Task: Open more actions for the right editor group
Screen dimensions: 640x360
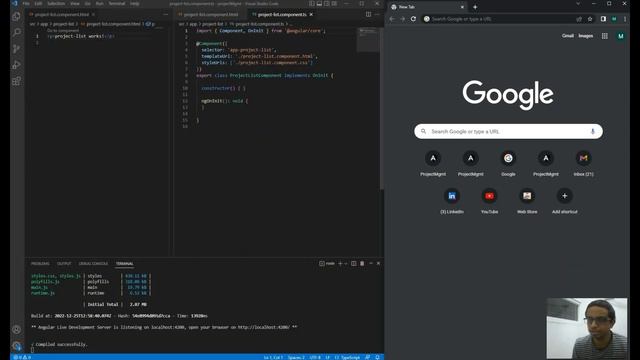Action: click(x=377, y=14)
